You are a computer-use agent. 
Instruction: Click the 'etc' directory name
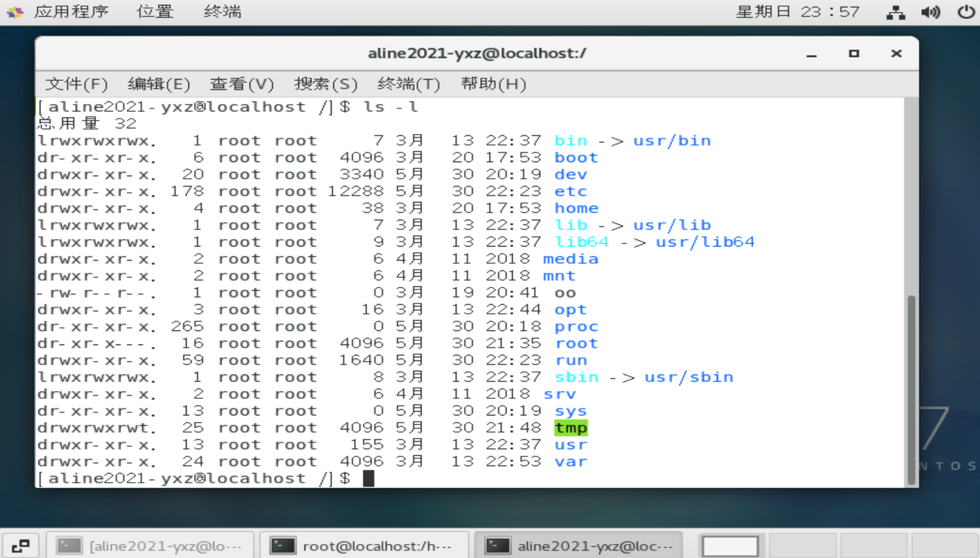(571, 192)
